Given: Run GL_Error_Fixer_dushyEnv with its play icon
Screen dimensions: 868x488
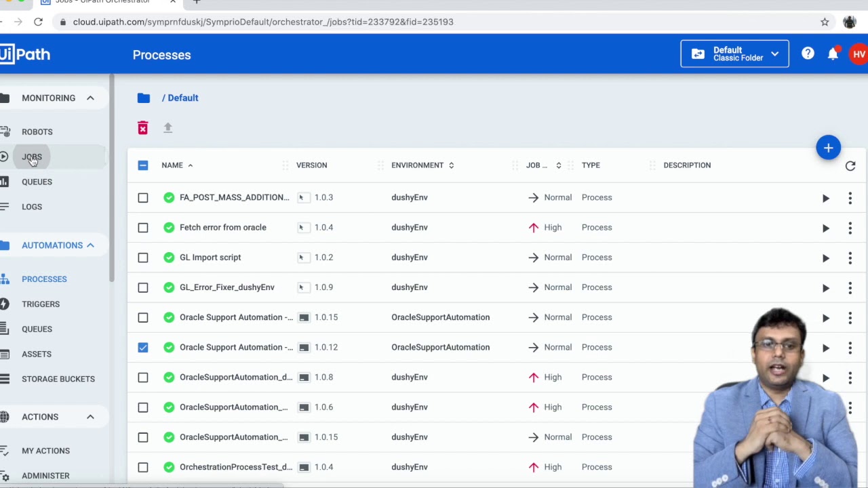Looking at the screenshot, I should click(825, 287).
